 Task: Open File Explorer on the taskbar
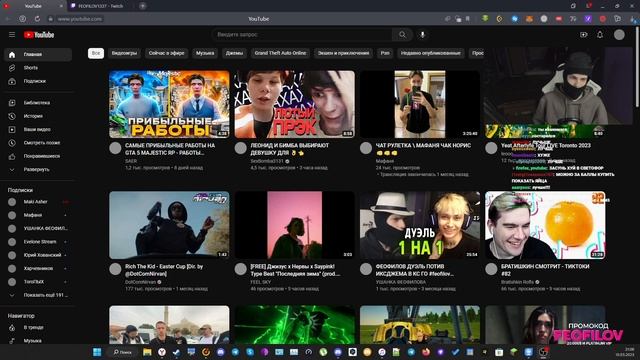coord(147,352)
